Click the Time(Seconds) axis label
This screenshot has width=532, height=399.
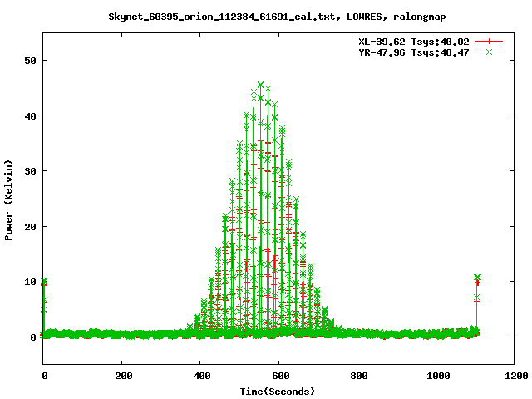(x=277, y=392)
